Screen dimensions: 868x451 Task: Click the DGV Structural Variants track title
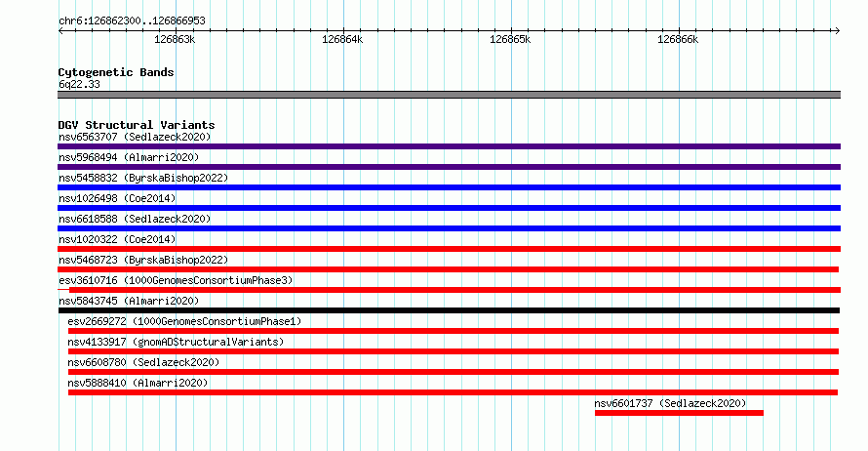tap(137, 125)
